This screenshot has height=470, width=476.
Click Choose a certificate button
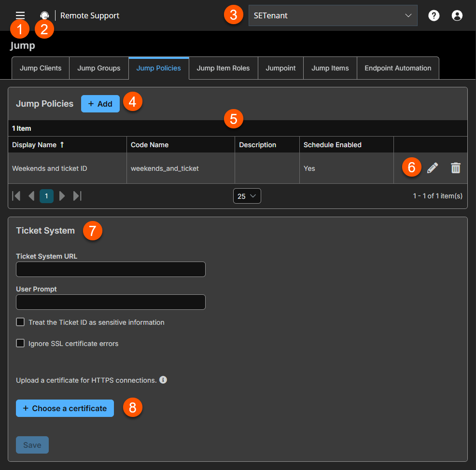[x=65, y=408]
